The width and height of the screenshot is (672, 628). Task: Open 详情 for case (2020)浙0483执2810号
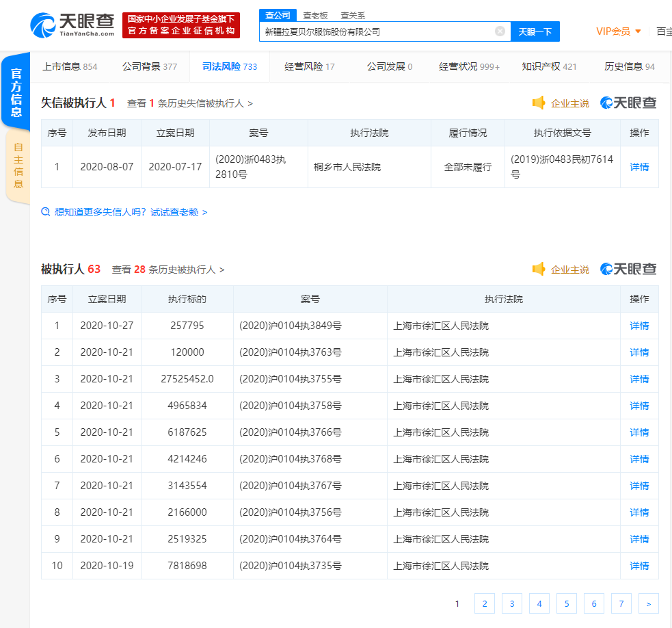coord(639,167)
